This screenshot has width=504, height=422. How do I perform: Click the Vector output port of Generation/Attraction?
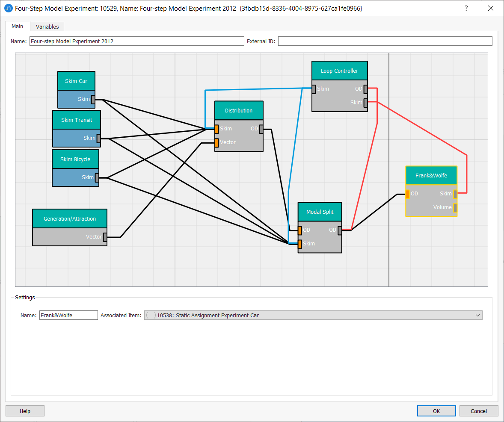(x=105, y=237)
